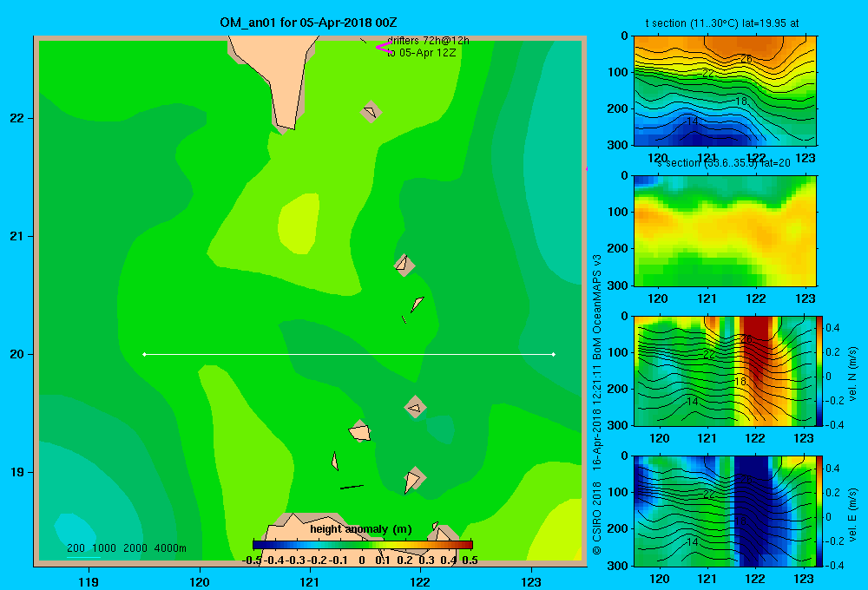Click the 14 contour label in the temperature section
The width and height of the screenshot is (868, 590).
[x=692, y=121]
